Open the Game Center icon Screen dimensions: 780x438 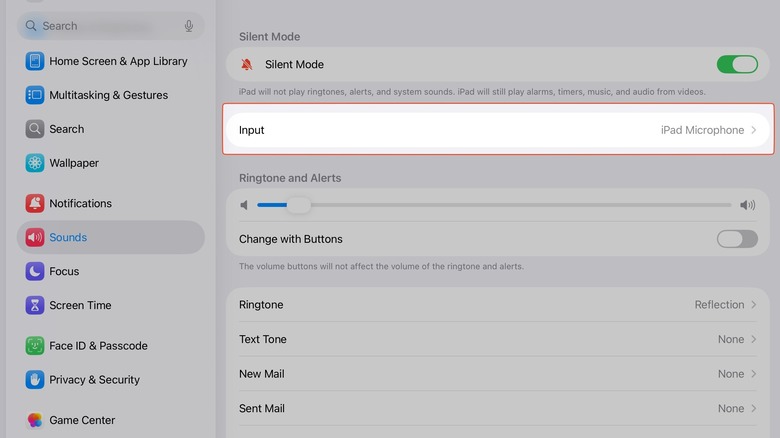tap(35, 420)
